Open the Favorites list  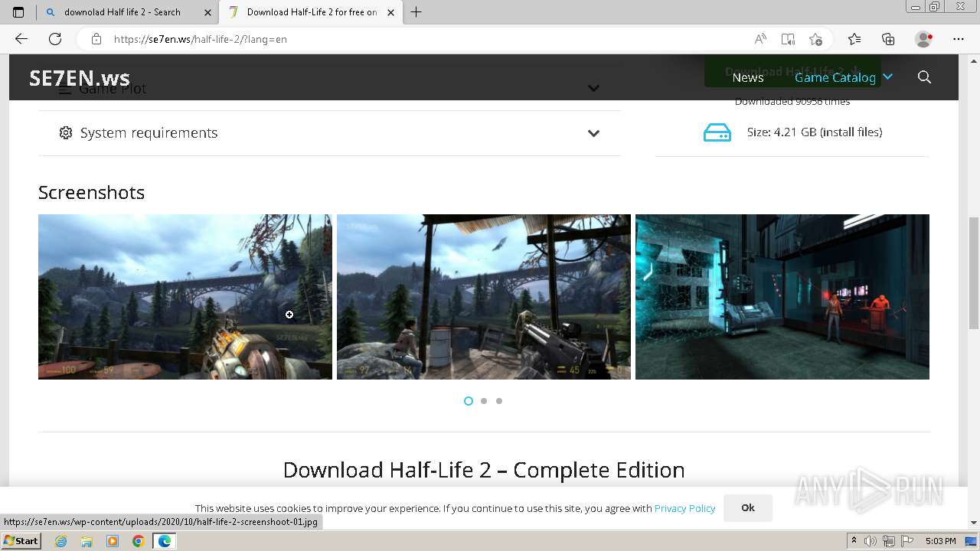[x=854, y=39]
